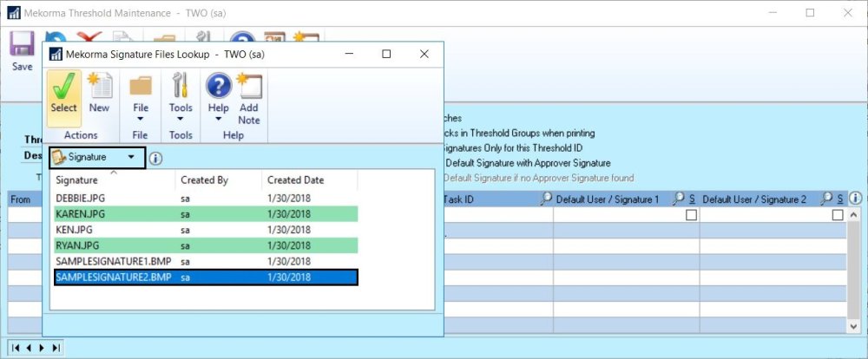Viewport: 868px width, 359px height.
Task: Click app icon in Signature Files Lookup titlebar
Action: (56, 55)
